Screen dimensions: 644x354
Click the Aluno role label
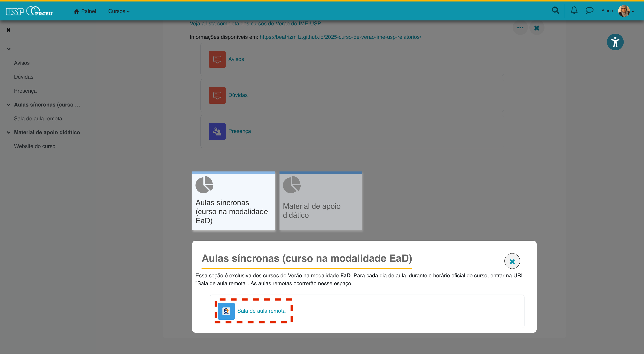tap(607, 11)
